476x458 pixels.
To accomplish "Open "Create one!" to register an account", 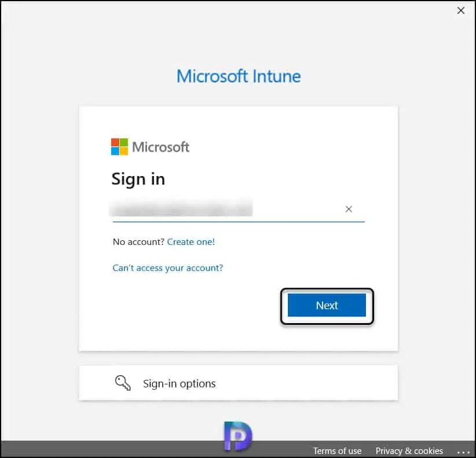I will pyautogui.click(x=191, y=241).
